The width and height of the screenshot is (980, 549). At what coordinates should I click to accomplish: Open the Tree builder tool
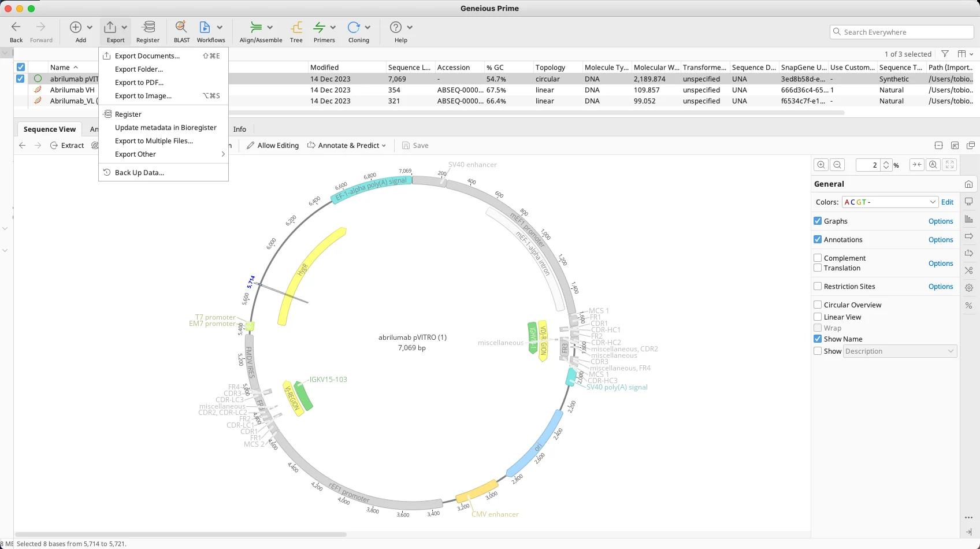pos(296,27)
